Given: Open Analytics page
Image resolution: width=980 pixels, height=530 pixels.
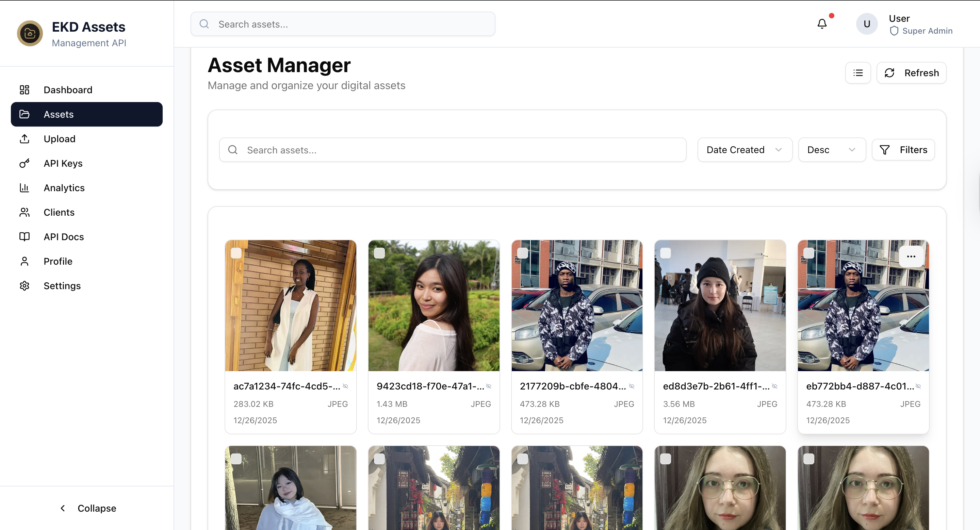Looking at the screenshot, I should pos(87,188).
